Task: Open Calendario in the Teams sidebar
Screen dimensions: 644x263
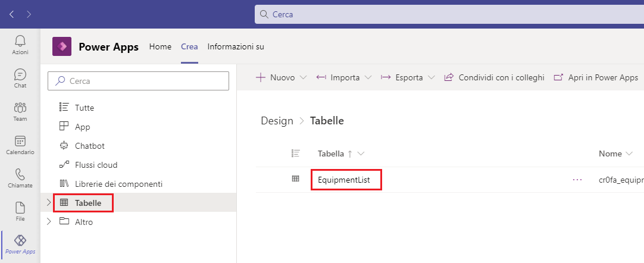Action: click(x=20, y=145)
